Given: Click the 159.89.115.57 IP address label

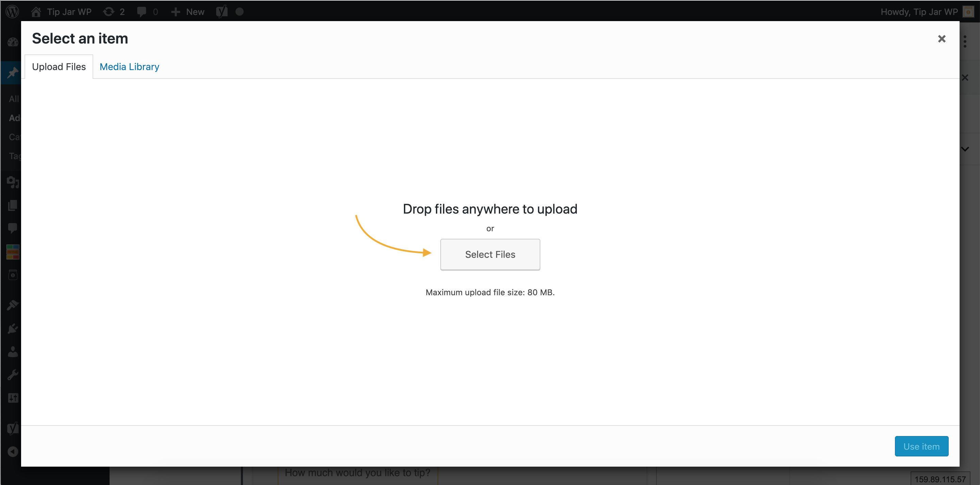Looking at the screenshot, I should pos(940,479).
